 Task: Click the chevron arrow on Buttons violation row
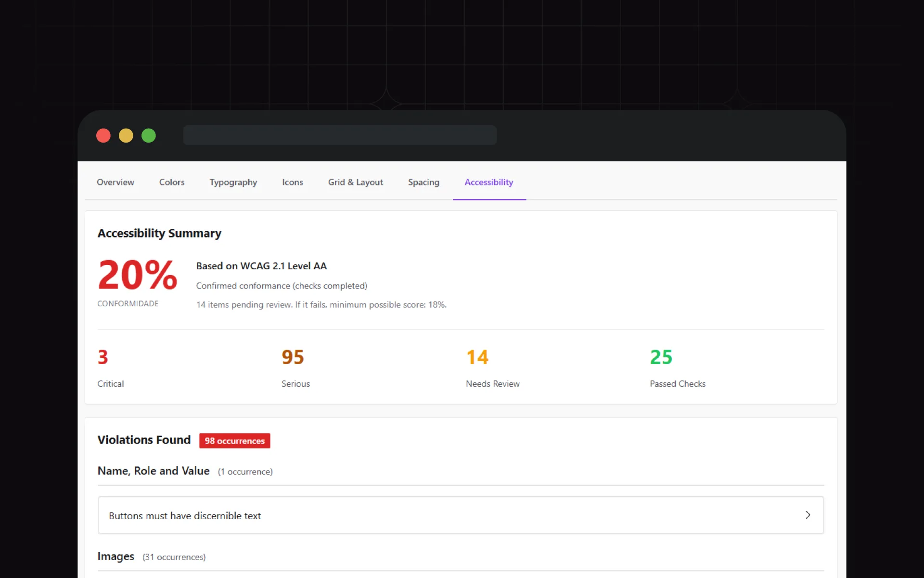point(808,515)
